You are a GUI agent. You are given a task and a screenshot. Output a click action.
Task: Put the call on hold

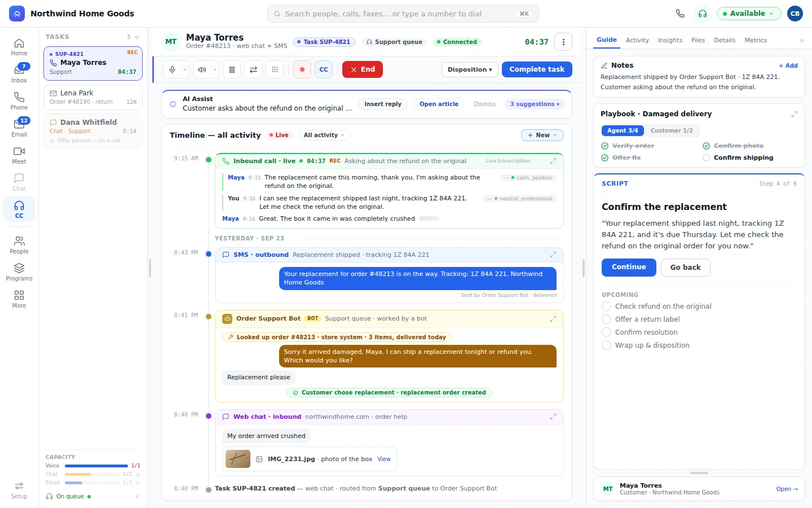click(x=232, y=69)
